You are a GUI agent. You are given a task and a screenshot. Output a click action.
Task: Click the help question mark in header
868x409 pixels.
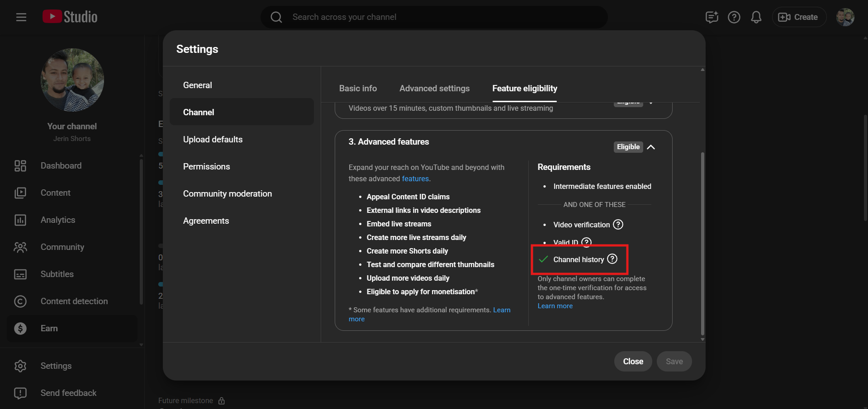734,17
